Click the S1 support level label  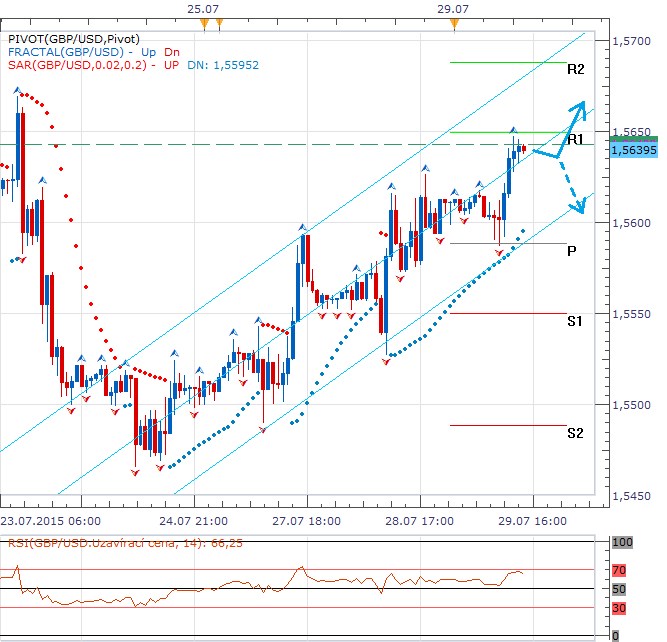pyautogui.click(x=575, y=321)
